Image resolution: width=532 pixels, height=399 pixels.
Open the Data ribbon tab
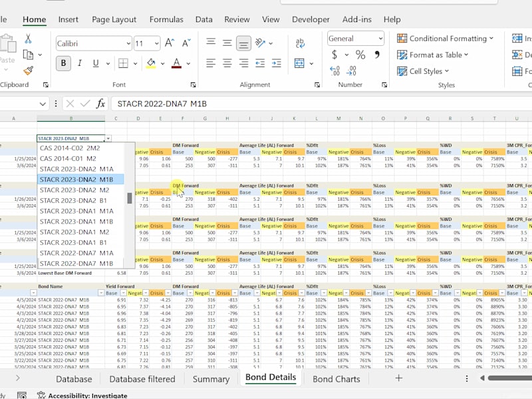[x=204, y=20]
